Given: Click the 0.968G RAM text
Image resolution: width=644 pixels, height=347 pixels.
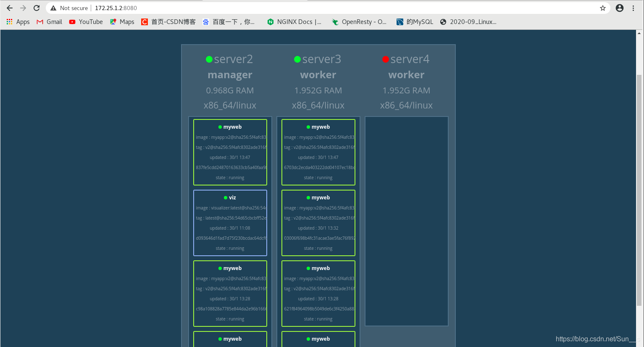Looking at the screenshot, I should tap(230, 90).
